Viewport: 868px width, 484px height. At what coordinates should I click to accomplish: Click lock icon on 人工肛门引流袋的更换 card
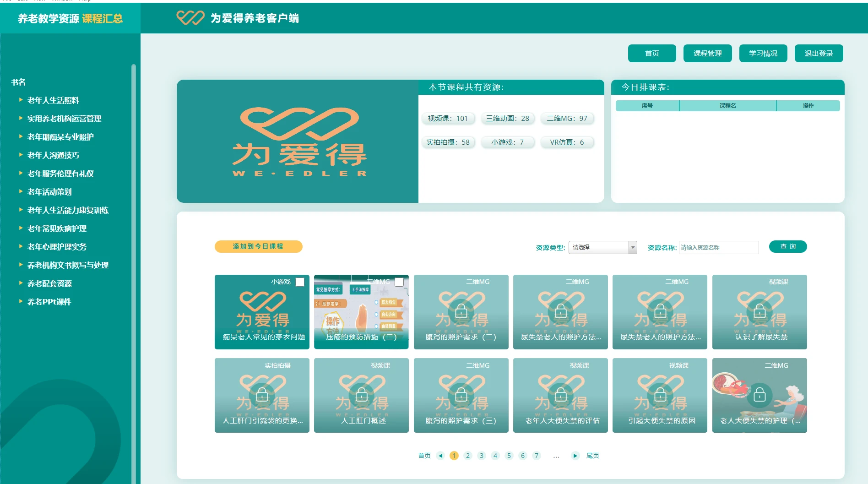point(262,395)
